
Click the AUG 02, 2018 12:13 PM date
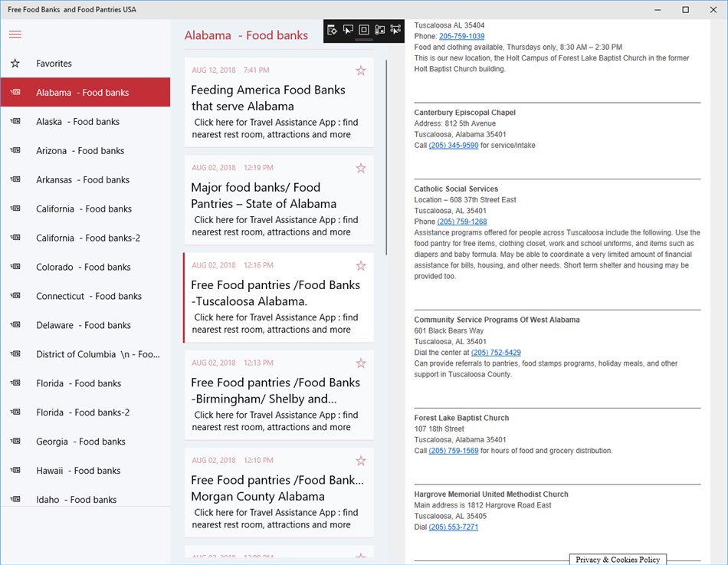tap(233, 363)
